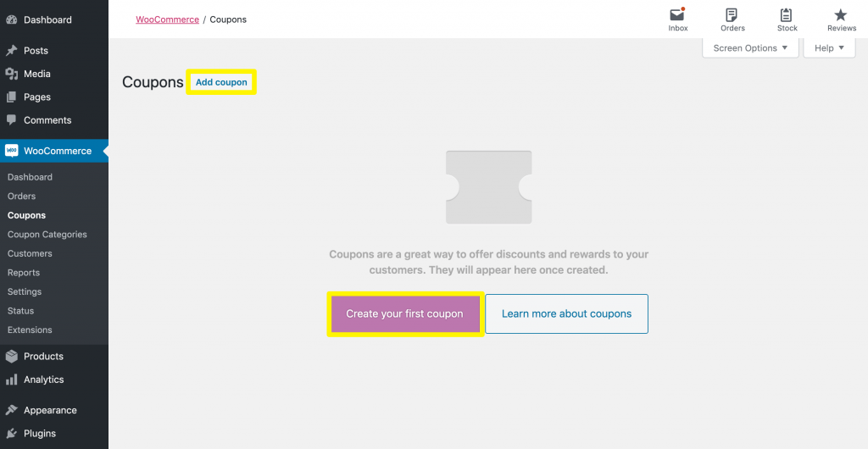Click Create your first coupon button
Viewport: 868px width, 449px height.
tap(404, 314)
